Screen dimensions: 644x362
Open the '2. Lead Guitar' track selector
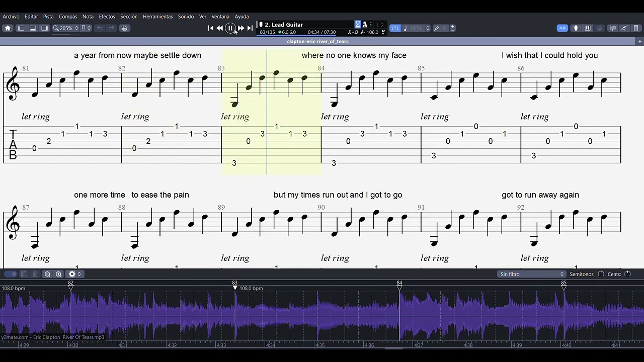284,25
